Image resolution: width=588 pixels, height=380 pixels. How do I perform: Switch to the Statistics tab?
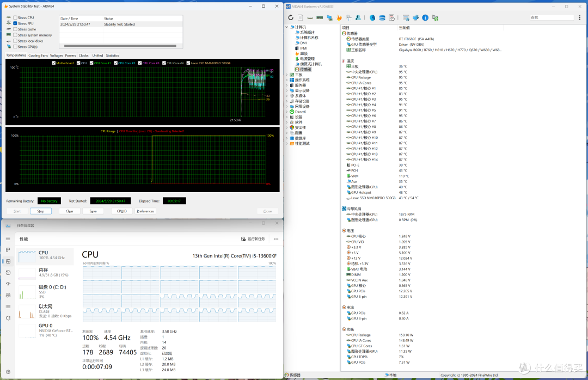[x=112, y=56]
